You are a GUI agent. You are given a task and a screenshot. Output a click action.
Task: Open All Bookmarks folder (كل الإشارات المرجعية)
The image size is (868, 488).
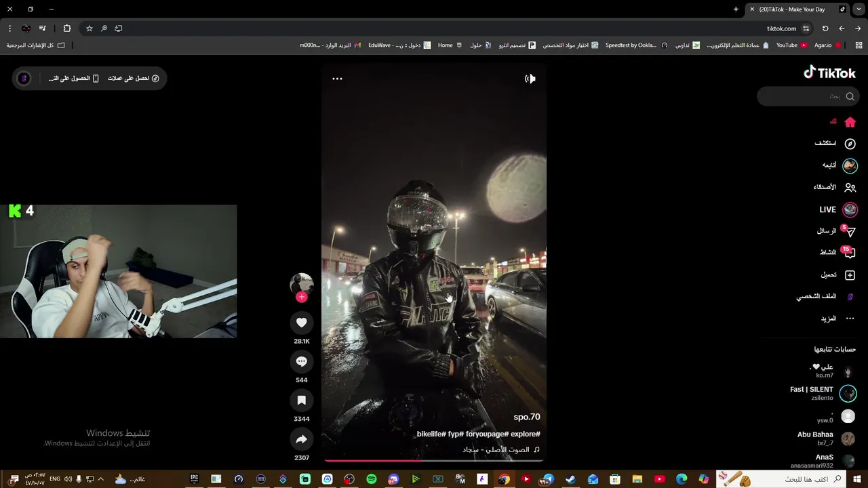[x=36, y=45]
